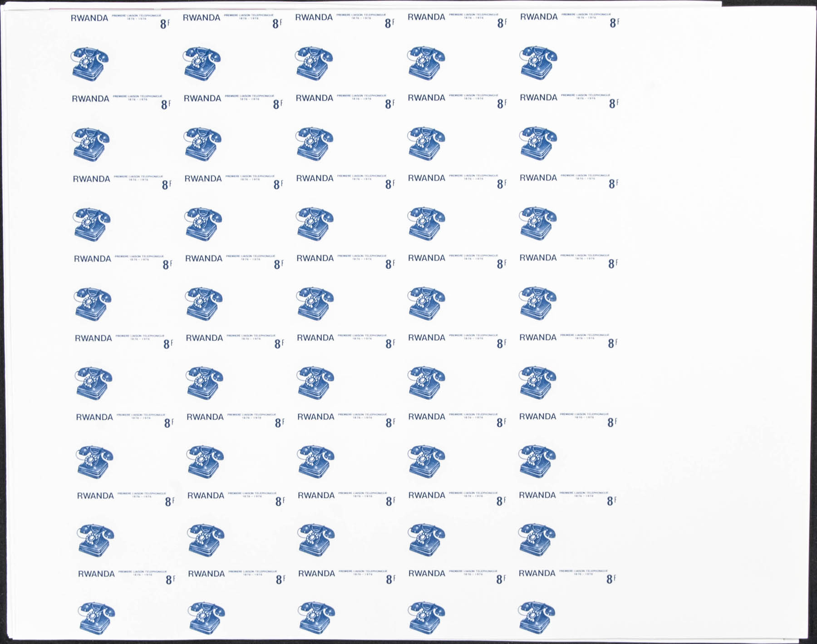This screenshot has height=644, width=817.
Task: Select the telephone in the fourth row, fourth column
Action: click(x=426, y=304)
